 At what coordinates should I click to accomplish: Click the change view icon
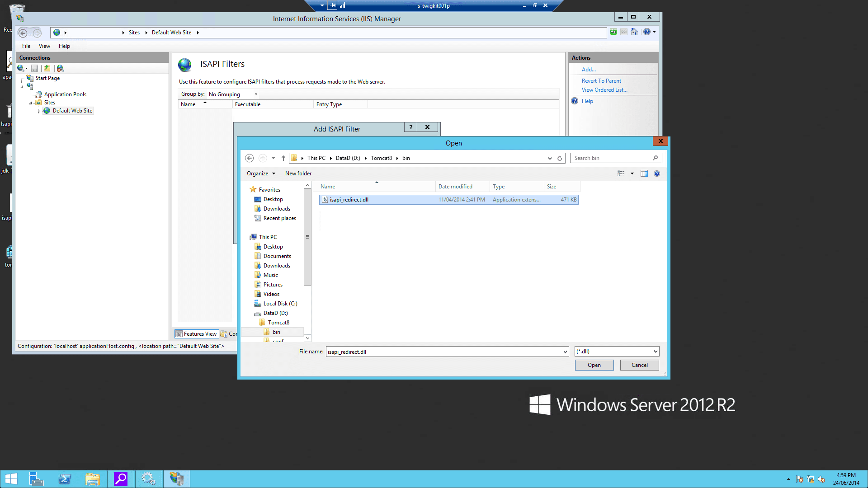[621, 174]
